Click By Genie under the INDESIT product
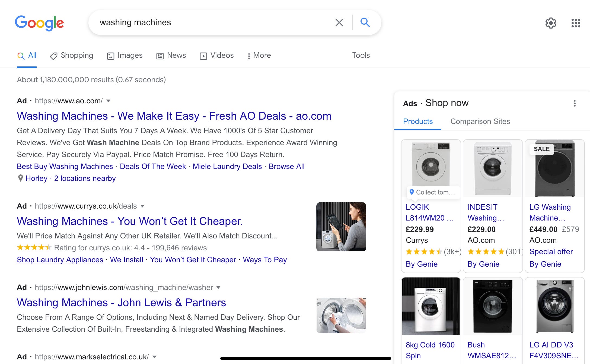 (x=483, y=264)
